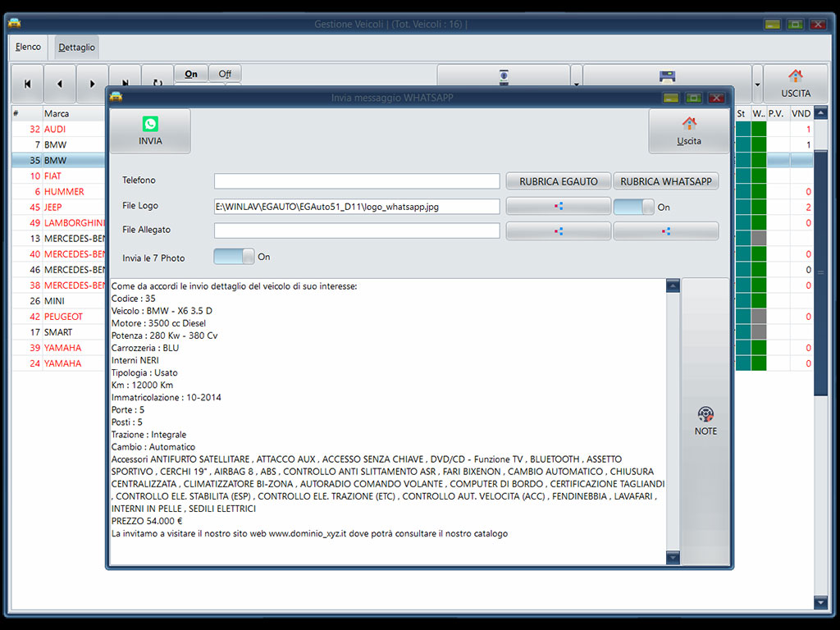Click the 'Codice : 35' line in the message
This screenshot has height=630, width=840.
coord(134,299)
